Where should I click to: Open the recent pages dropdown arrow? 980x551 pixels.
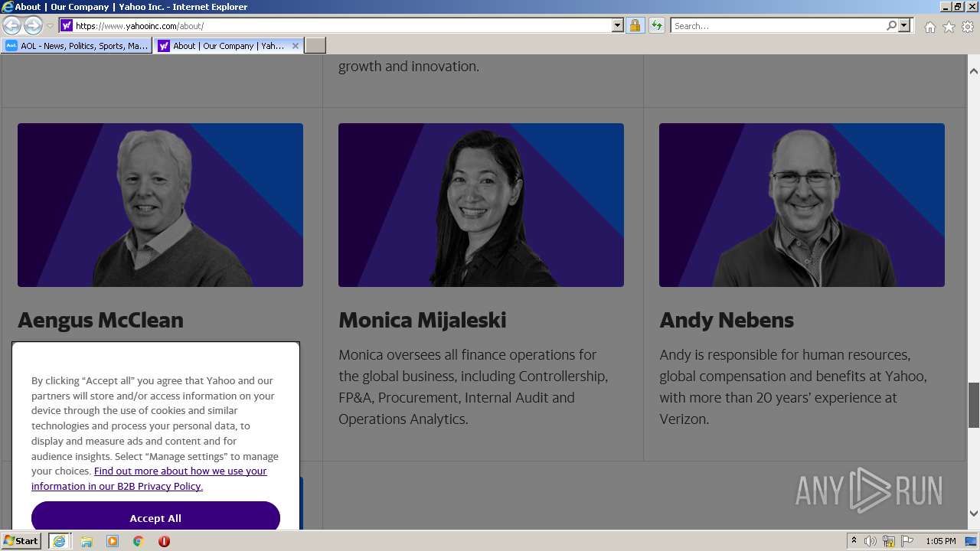50,26
